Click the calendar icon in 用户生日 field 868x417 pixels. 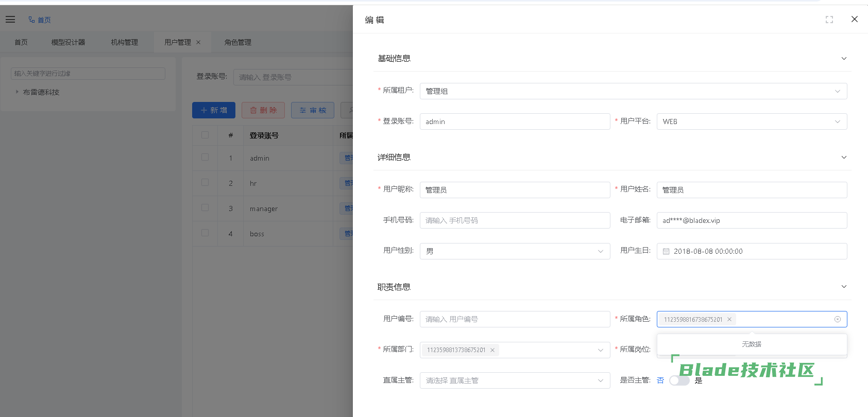coord(666,251)
